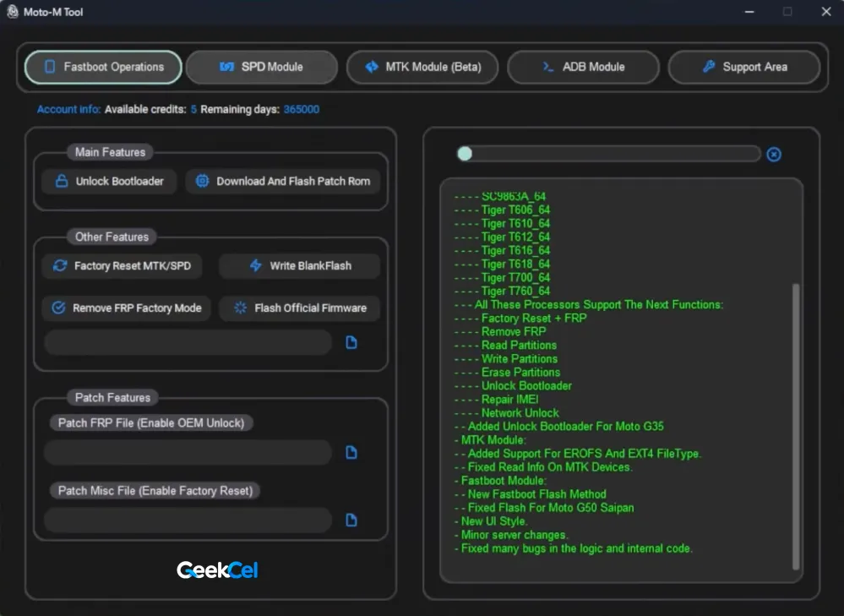Click the GeekCel logo
Image resolution: width=844 pixels, height=616 pixels.
pyautogui.click(x=217, y=570)
